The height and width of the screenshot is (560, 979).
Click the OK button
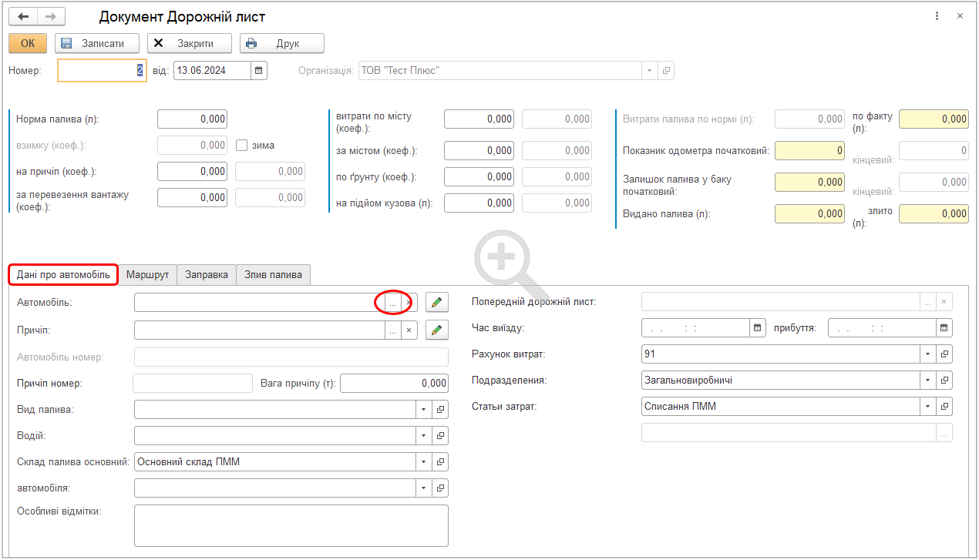point(28,44)
